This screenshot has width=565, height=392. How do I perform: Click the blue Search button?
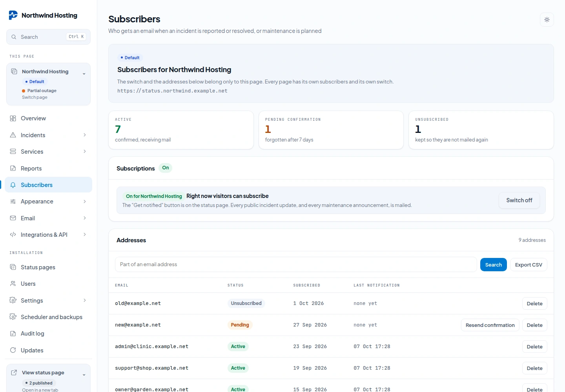(x=494, y=265)
